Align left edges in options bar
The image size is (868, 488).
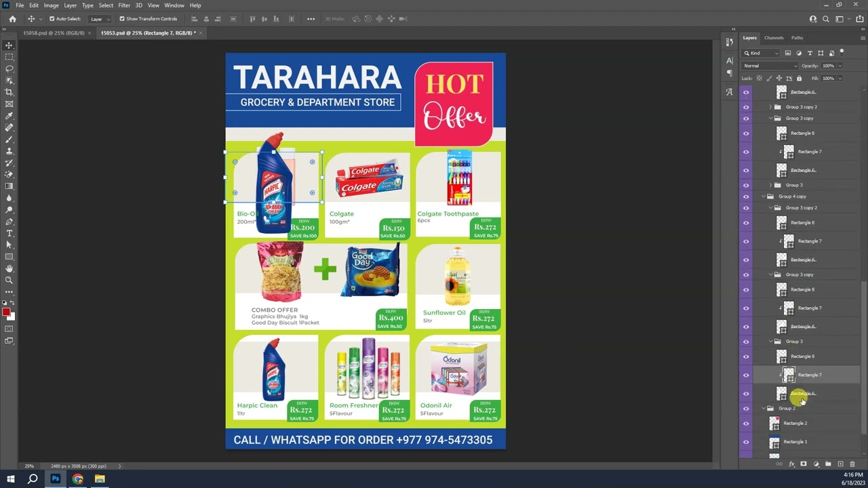[x=195, y=19]
